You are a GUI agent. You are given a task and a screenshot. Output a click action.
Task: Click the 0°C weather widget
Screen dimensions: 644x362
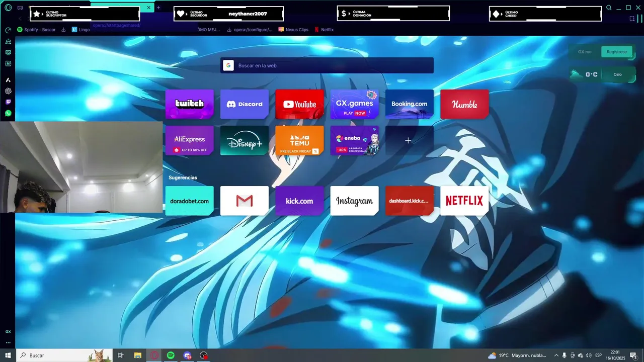[x=584, y=74]
